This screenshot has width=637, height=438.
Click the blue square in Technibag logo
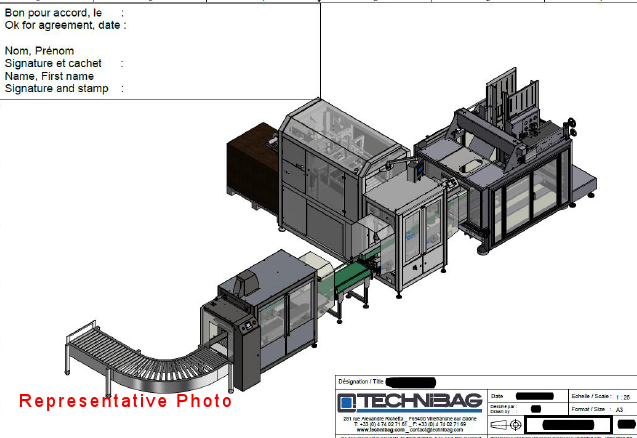pyautogui.click(x=345, y=402)
